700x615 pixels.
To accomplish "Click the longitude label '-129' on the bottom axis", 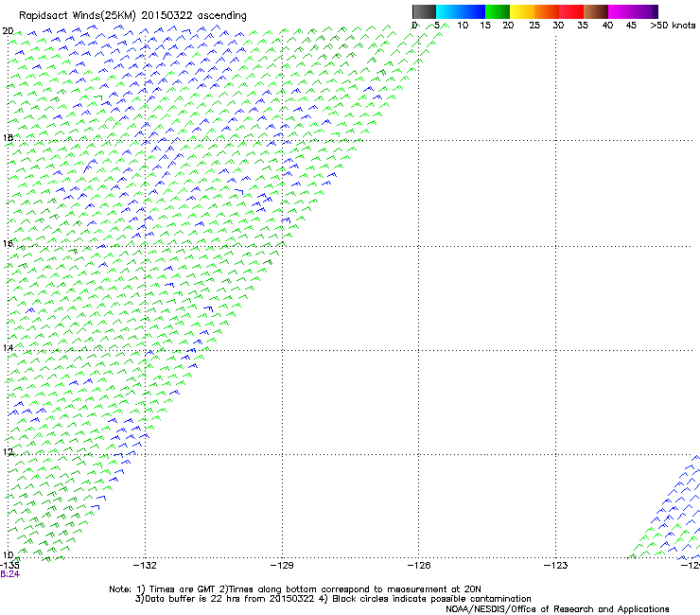I will pos(282,566).
